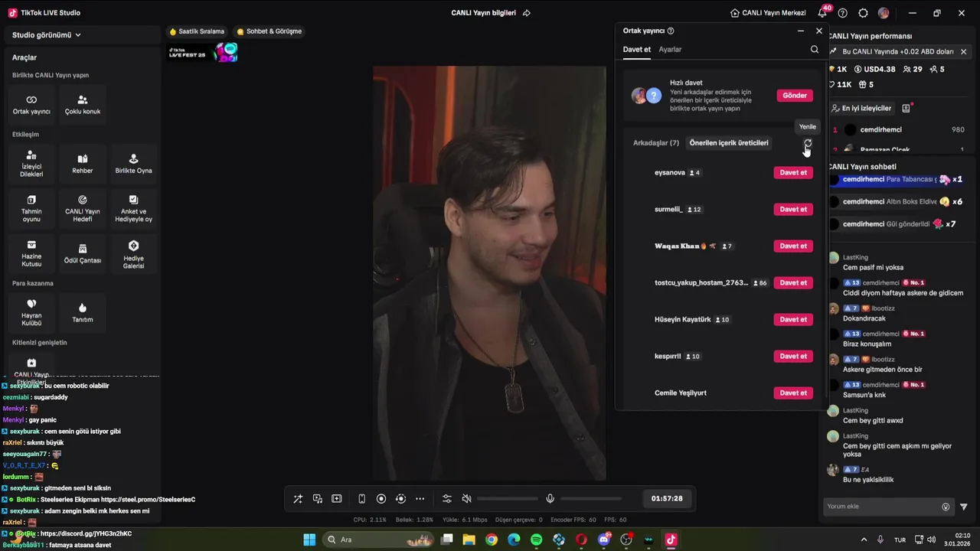
Task: Click the magic wand effects icon
Action: coord(298,499)
